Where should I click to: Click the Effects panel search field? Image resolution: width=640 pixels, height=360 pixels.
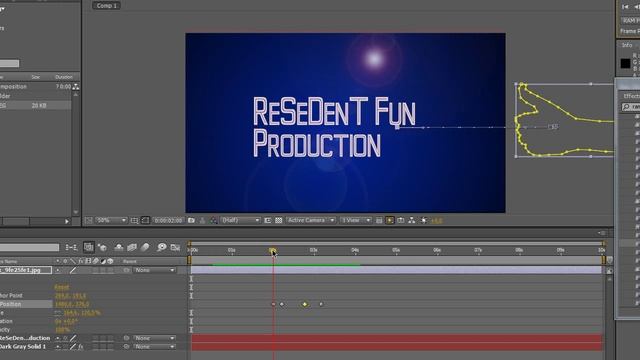pyautogui.click(x=631, y=107)
